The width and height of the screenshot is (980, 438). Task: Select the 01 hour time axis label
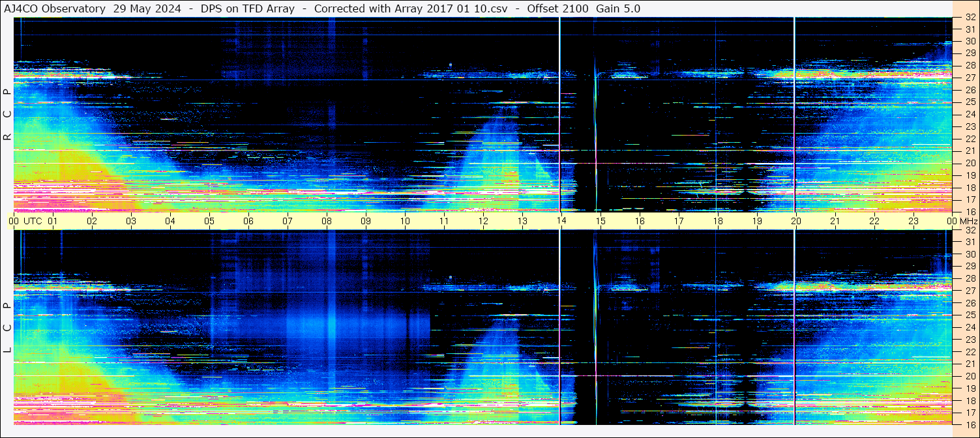pos(53,221)
